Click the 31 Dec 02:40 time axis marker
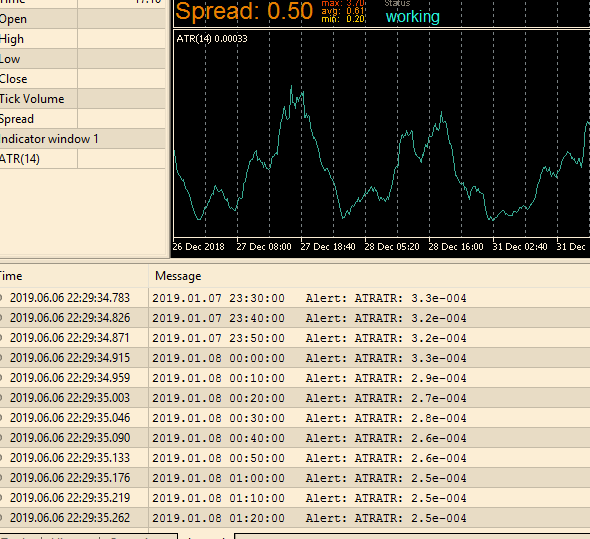The image size is (590, 539). (520, 247)
